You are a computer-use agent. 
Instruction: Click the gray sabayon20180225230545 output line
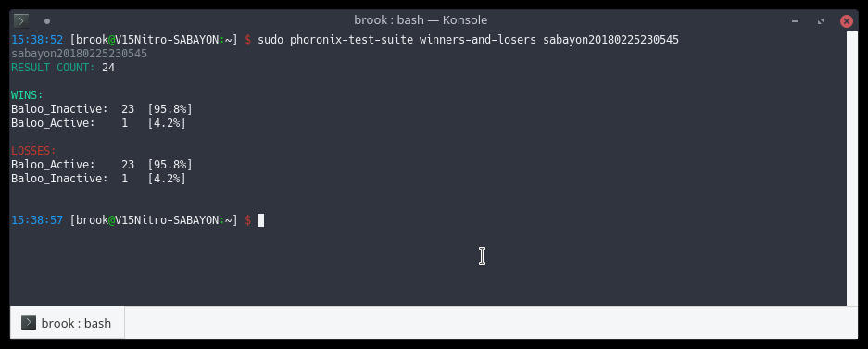(79, 54)
